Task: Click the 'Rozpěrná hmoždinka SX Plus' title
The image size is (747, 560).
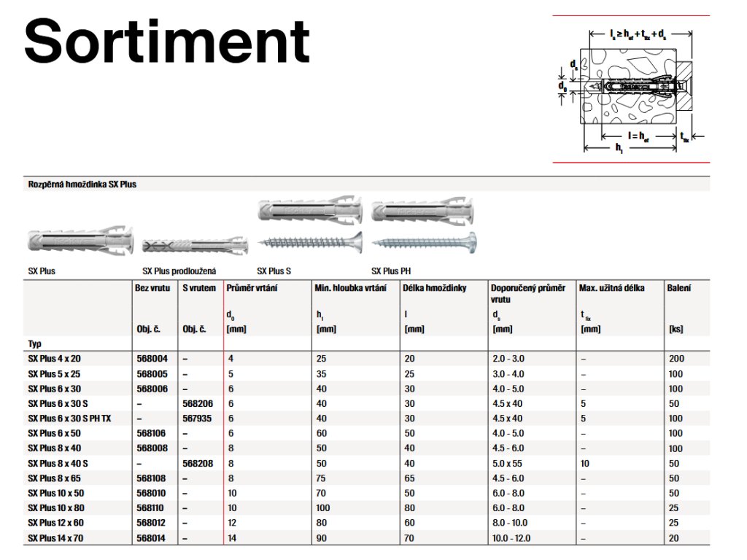Action: [82, 184]
